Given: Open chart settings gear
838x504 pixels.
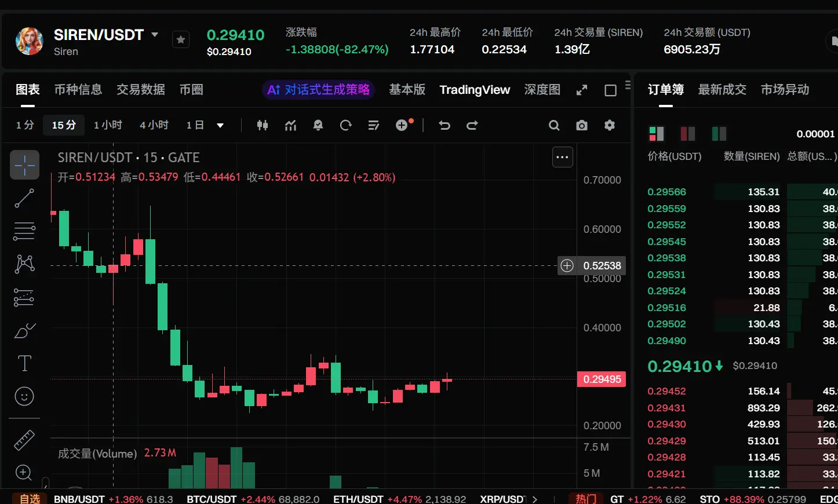Looking at the screenshot, I should (x=610, y=125).
